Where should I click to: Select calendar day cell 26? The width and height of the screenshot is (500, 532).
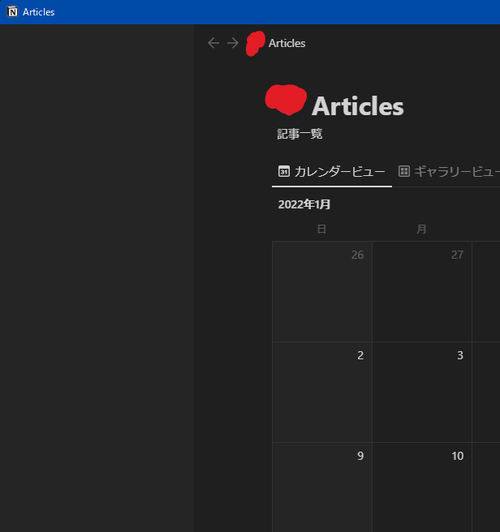pyautogui.click(x=322, y=291)
